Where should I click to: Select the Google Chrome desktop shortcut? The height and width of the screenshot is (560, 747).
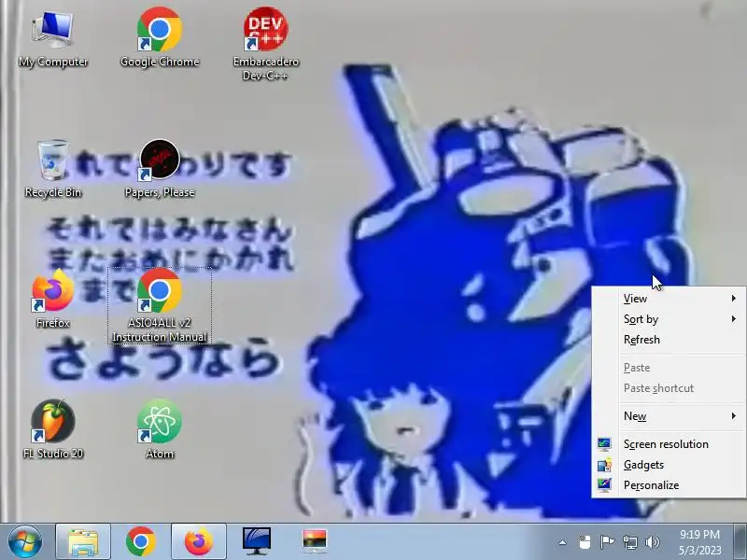click(x=160, y=38)
